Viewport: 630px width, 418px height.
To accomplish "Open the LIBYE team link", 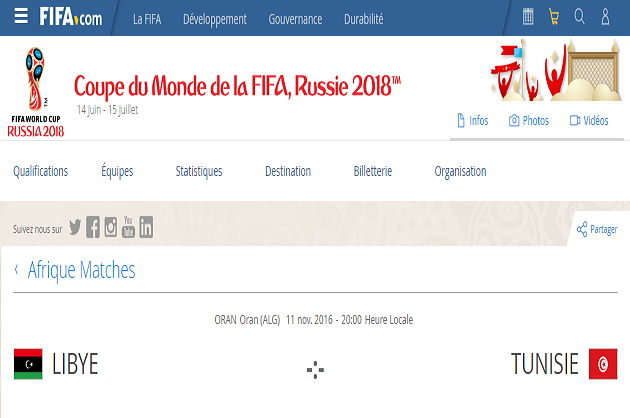I will pyautogui.click(x=75, y=364).
